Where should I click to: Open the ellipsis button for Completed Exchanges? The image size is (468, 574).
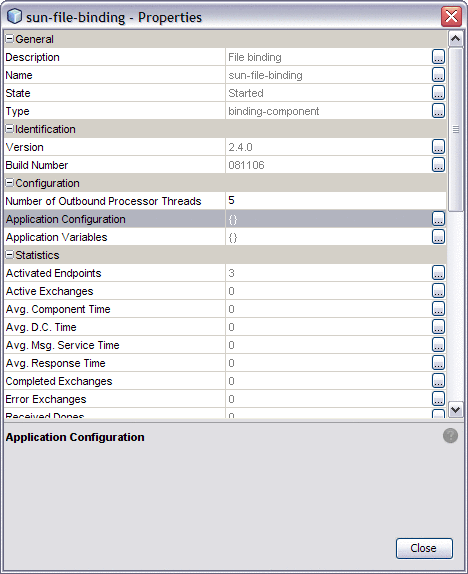pyautogui.click(x=438, y=380)
